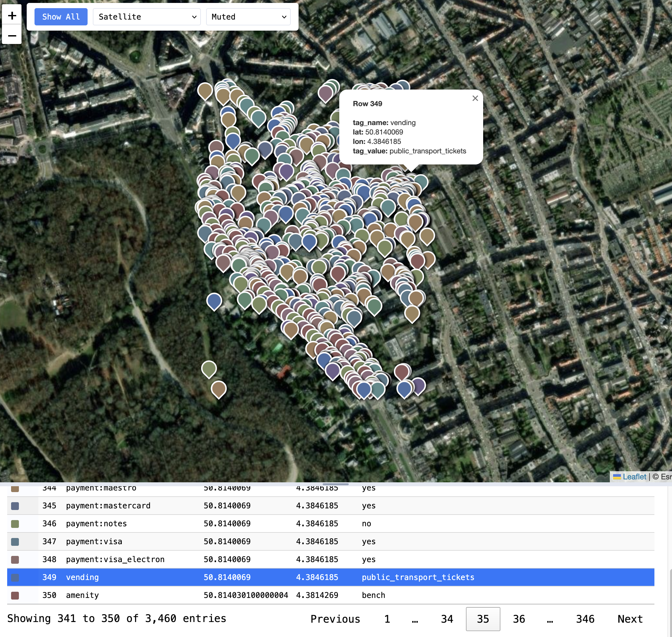The image size is (672, 637).
Task: Go to page 36
Action: pos(519,619)
